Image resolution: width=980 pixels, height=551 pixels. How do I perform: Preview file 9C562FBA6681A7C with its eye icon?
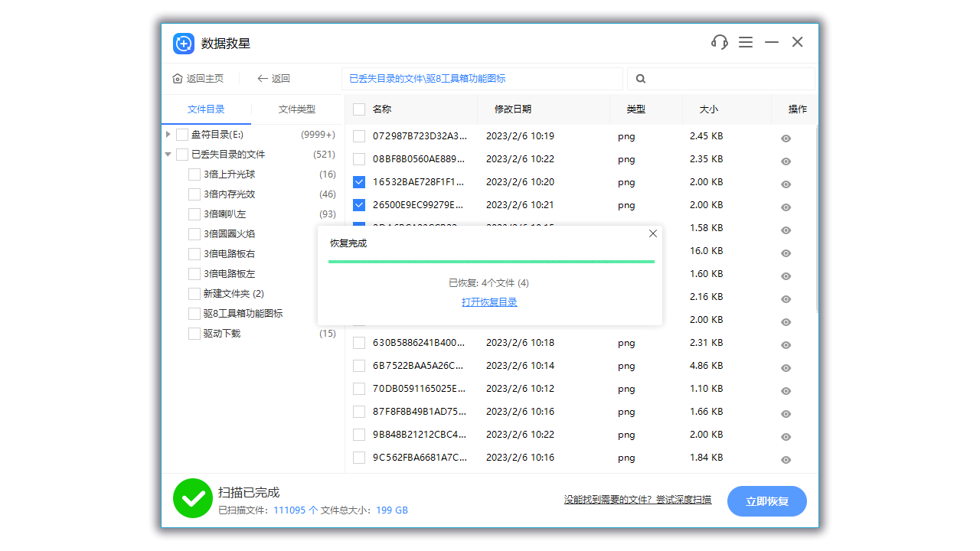[786, 459]
